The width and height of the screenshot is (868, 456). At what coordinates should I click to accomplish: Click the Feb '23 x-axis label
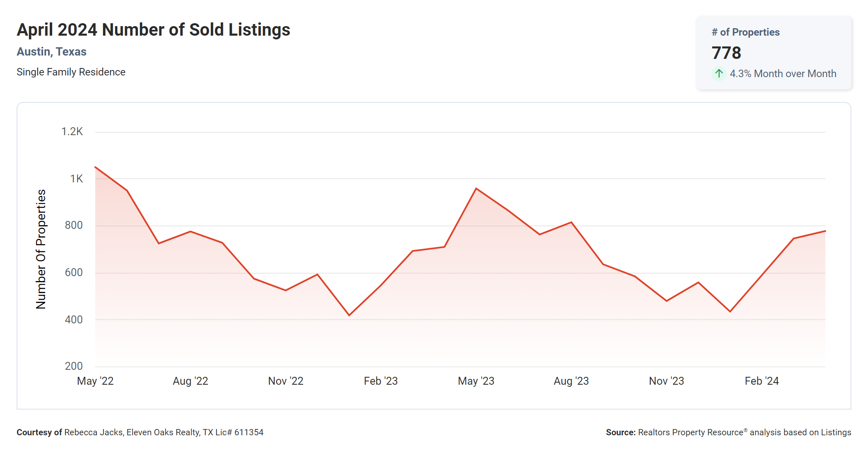click(x=381, y=381)
